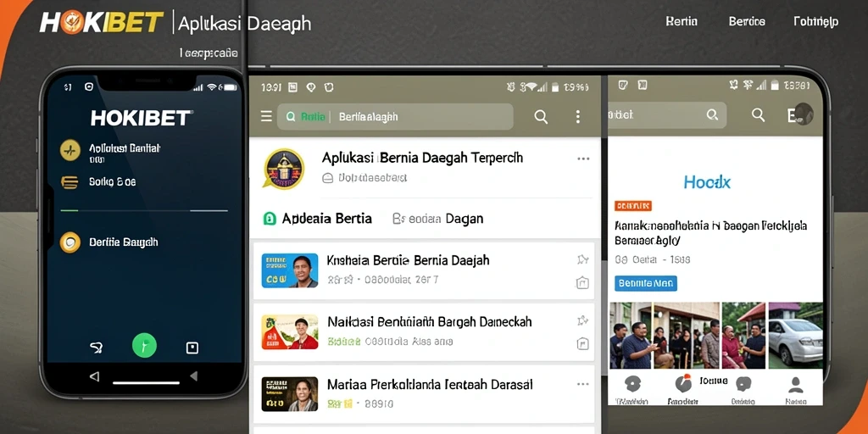Screen dimensions: 868x434
Task: Click the yellow icon beside "Aplolkast Benitial" on the left phone
Action: pyautogui.click(x=70, y=150)
